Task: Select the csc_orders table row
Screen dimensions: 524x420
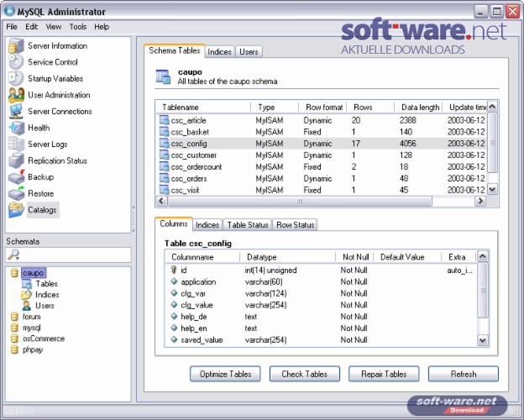Action: click(x=321, y=178)
